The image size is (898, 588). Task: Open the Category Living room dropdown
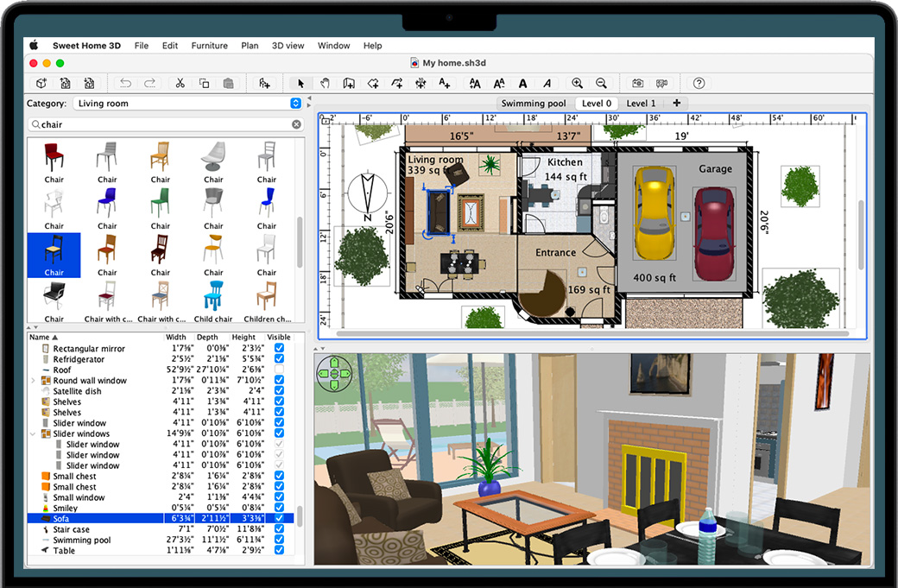point(296,104)
